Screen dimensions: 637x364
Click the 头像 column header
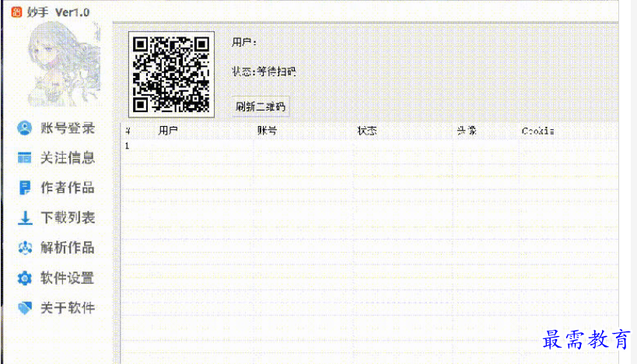point(467,131)
